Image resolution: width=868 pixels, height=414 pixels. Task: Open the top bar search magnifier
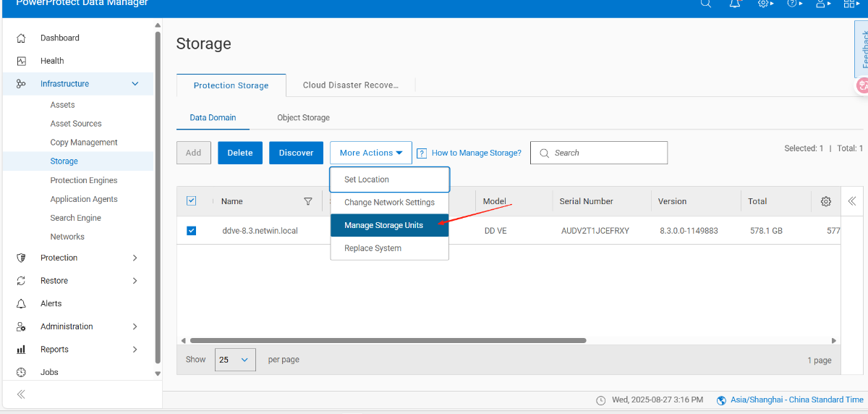pyautogui.click(x=706, y=4)
